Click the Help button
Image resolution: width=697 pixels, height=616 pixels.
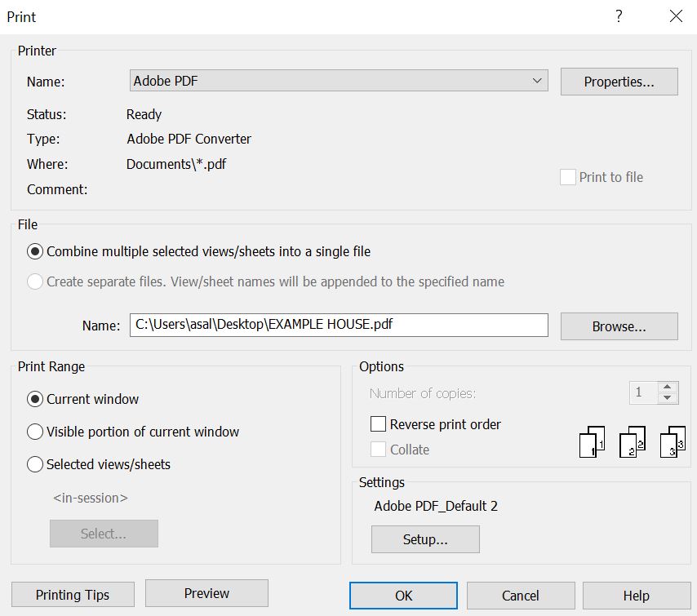click(x=637, y=596)
